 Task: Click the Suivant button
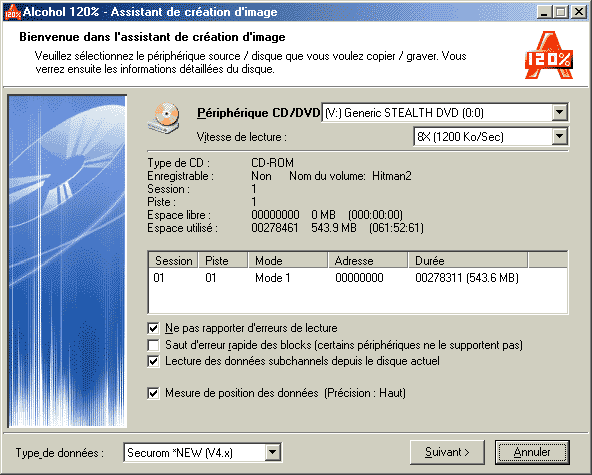447,452
